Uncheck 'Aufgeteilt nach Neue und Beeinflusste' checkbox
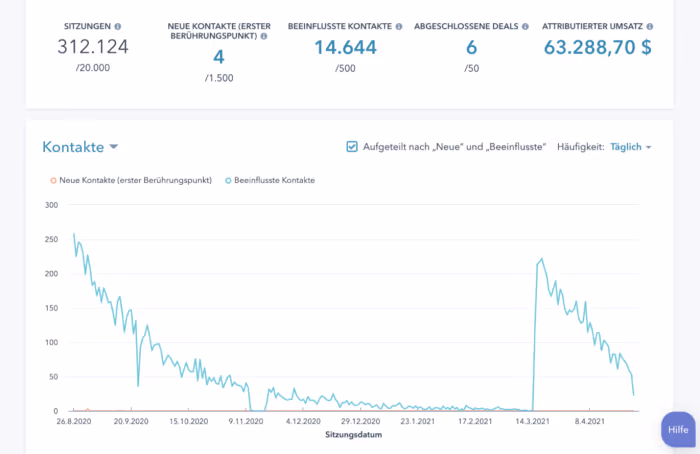This screenshot has height=454, width=700. [352, 146]
